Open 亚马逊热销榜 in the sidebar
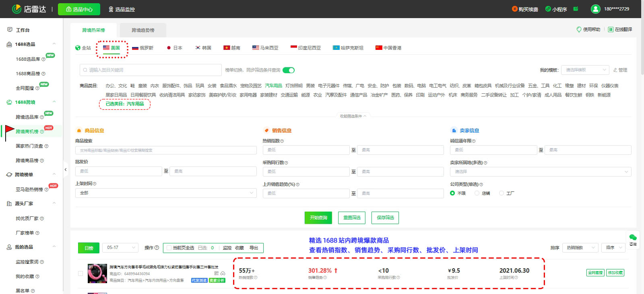Image resolution: width=644 pixels, height=294 pixels. (29, 189)
